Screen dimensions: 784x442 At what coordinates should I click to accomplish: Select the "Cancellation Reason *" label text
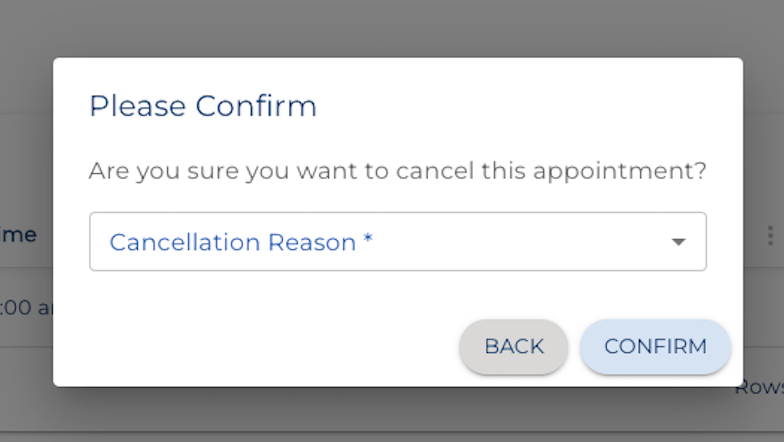pyautogui.click(x=232, y=242)
